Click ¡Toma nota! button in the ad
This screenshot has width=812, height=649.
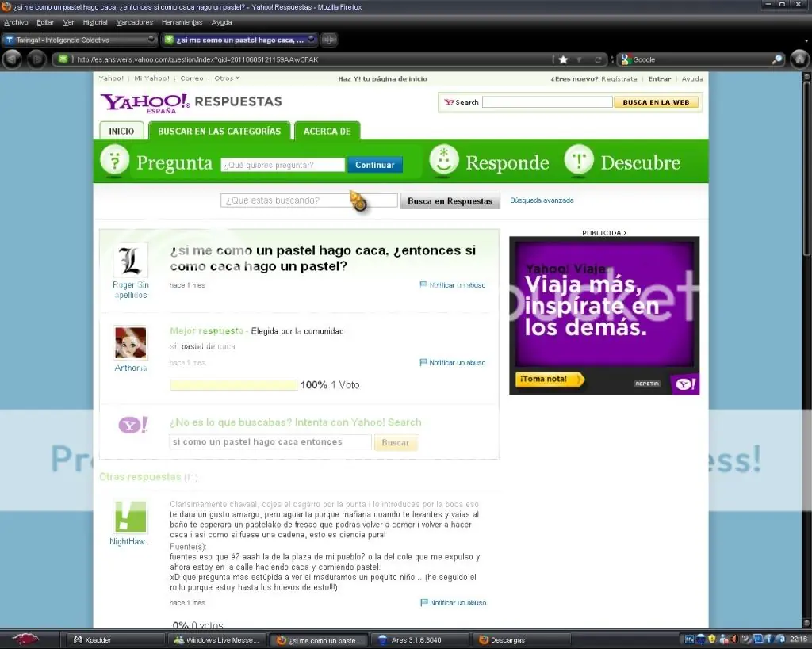[549, 379]
